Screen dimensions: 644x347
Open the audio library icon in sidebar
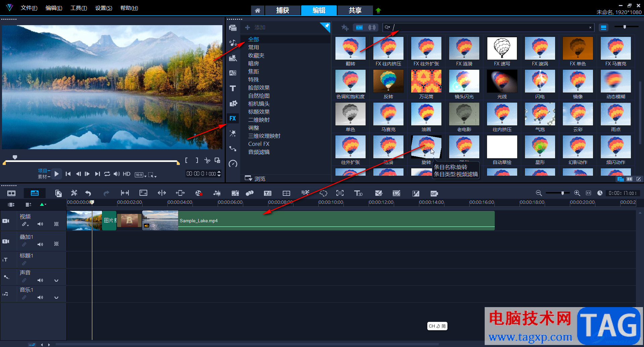pyautogui.click(x=233, y=43)
